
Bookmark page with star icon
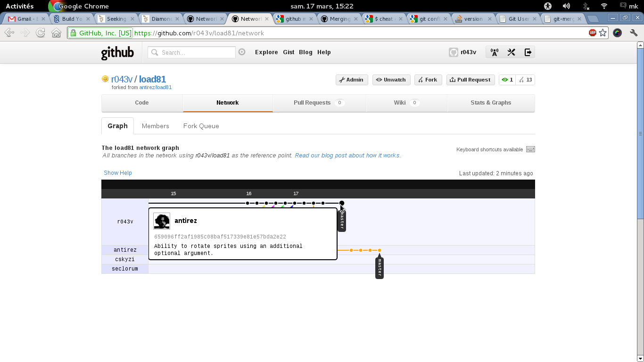[603, 33]
